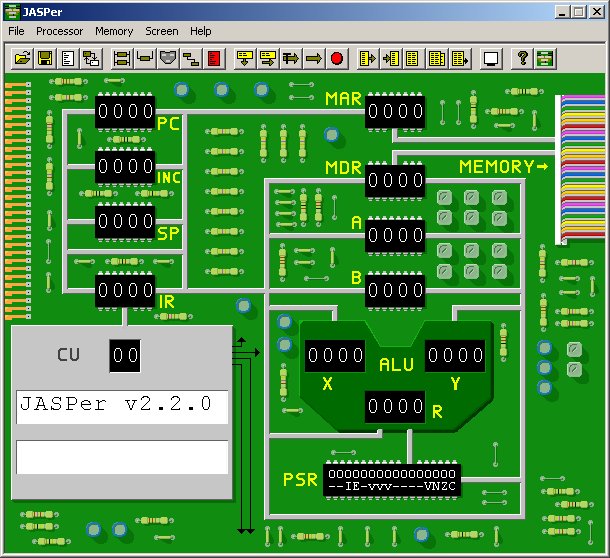Click the B register display
The height and width of the screenshot is (558, 610).
coord(395,291)
